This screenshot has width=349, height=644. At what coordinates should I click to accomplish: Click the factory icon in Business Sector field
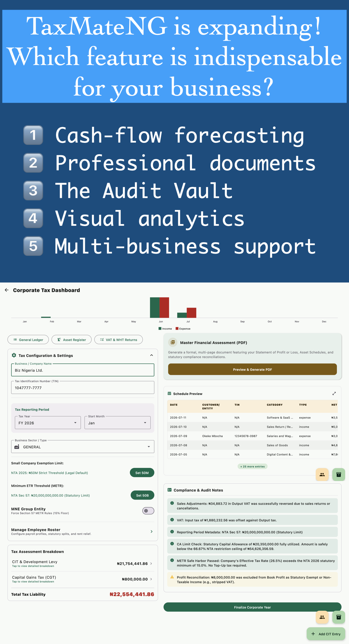(17, 447)
